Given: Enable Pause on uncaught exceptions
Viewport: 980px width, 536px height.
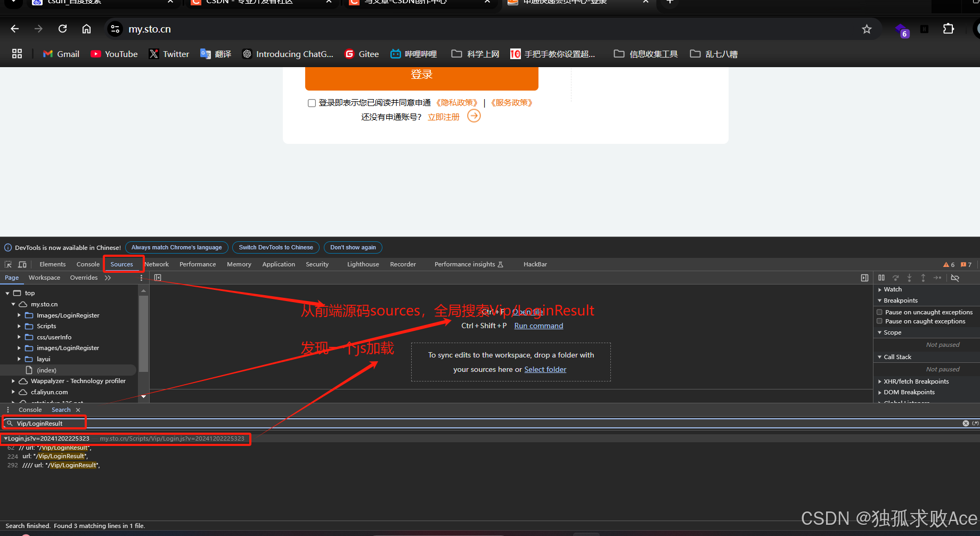Looking at the screenshot, I should [879, 312].
